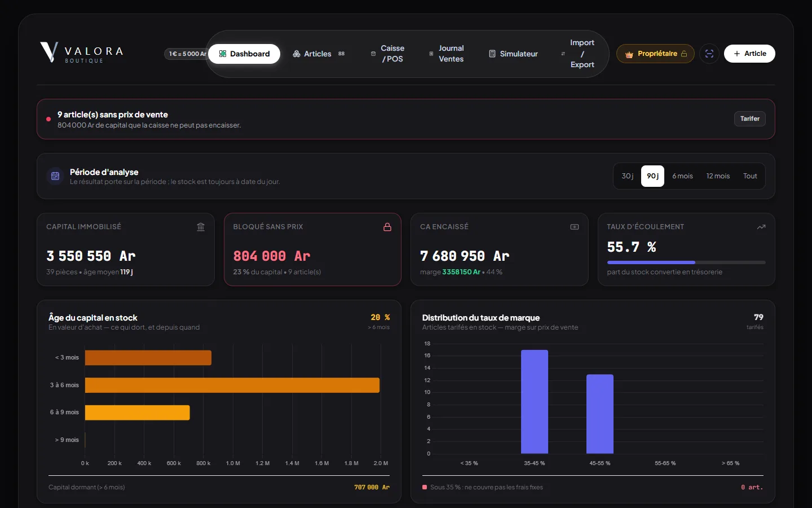Viewport: 812px width, 508px height.
Task: Click the '804 000 Ar' value
Action: click(x=272, y=256)
